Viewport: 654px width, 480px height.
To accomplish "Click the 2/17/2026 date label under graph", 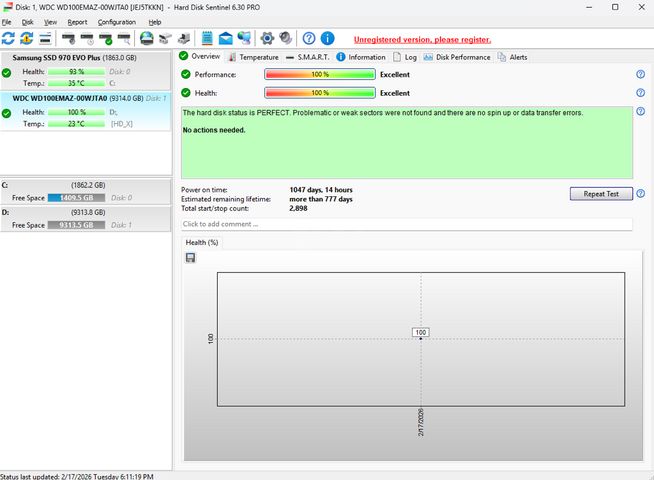I will pyautogui.click(x=420, y=422).
